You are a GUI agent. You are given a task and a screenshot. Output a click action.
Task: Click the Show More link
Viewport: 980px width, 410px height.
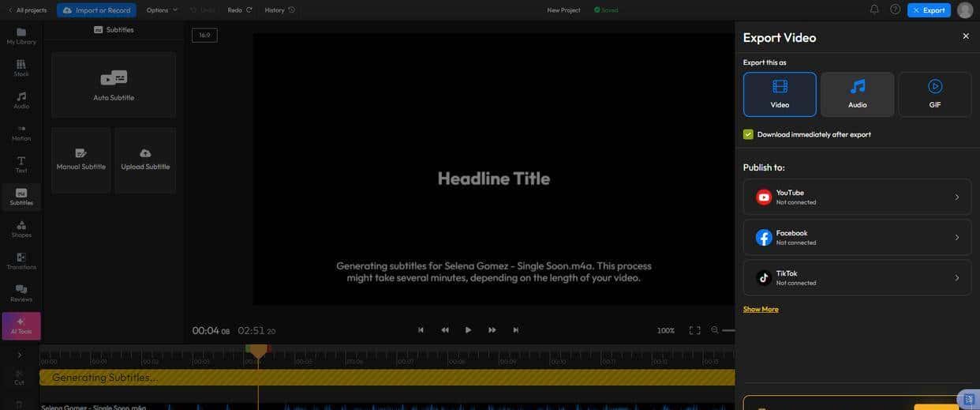[761, 309]
